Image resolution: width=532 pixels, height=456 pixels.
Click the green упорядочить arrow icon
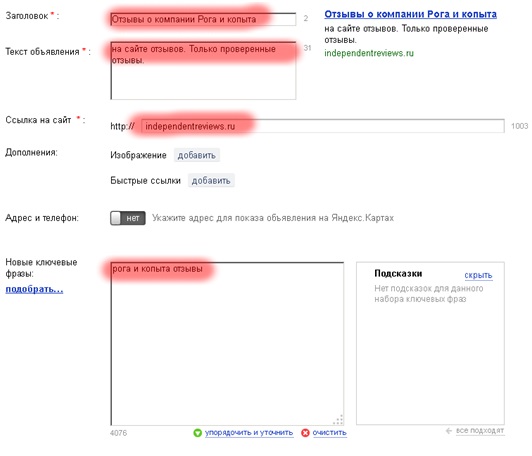(x=197, y=433)
